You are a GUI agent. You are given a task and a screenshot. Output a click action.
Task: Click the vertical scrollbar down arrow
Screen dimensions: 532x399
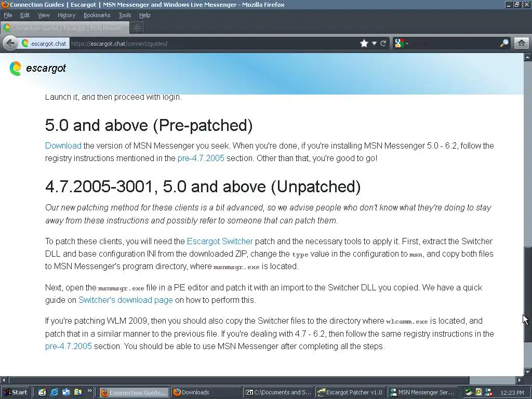coord(528,371)
